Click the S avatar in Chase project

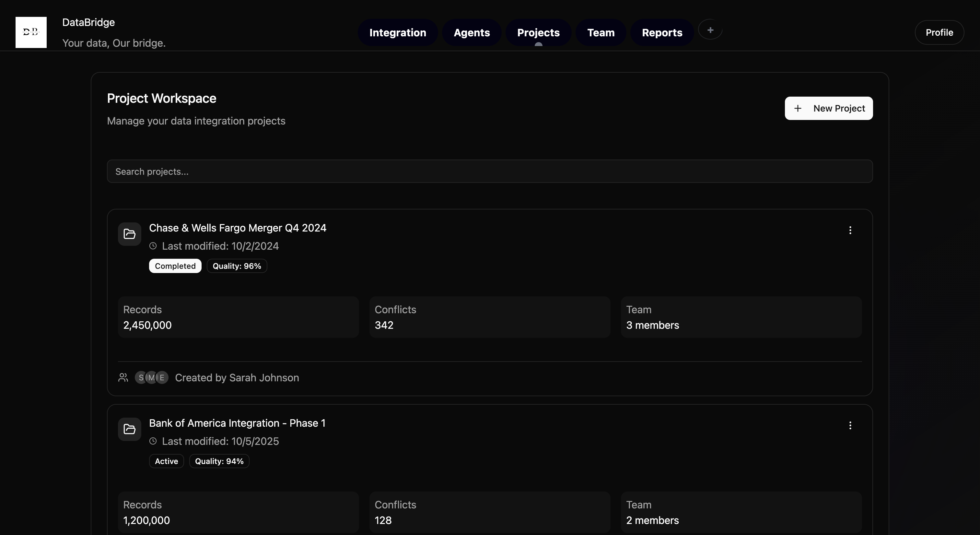(x=140, y=377)
